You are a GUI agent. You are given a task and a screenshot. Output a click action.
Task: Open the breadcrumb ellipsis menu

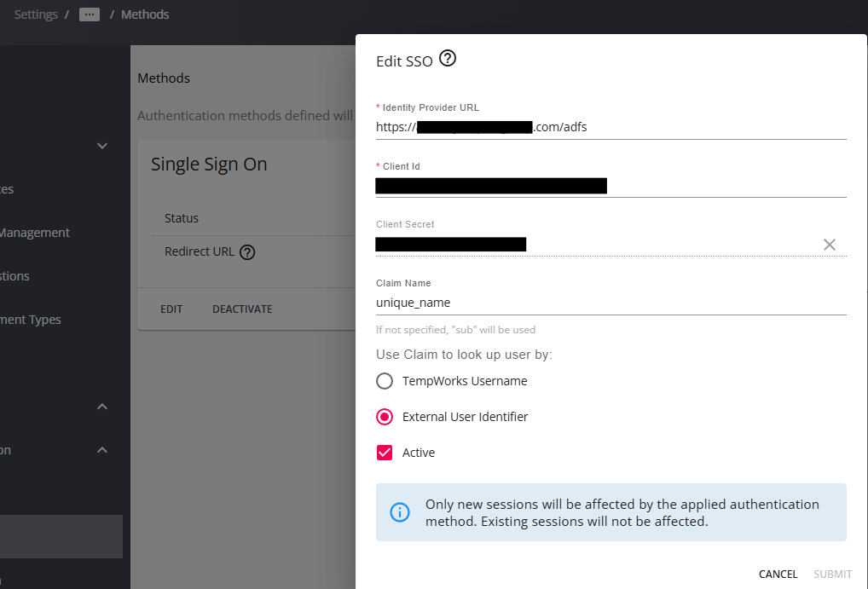90,14
